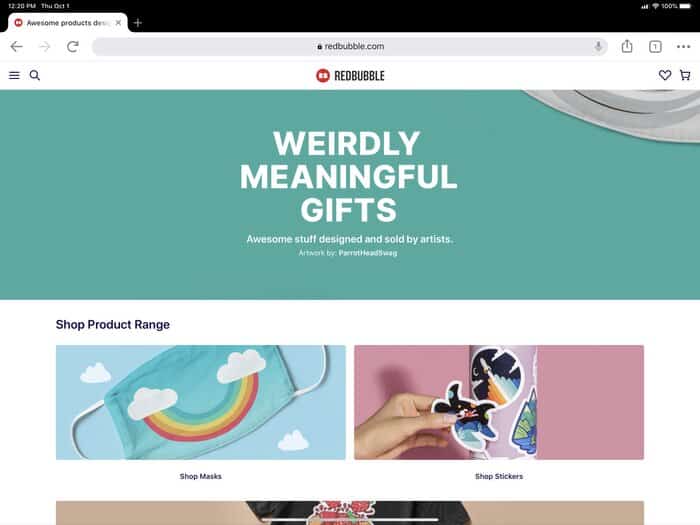This screenshot has width=700, height=525.
Task: Go back with the browser back arrow
Action: [x=17, y=46]
